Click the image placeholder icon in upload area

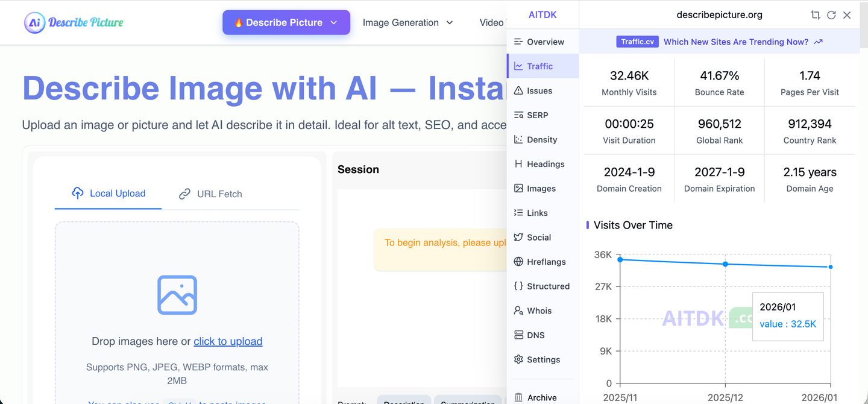(x=177, y=295)
